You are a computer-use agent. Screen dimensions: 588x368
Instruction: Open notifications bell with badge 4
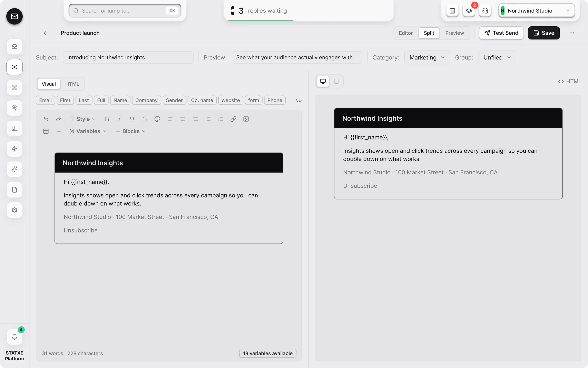[x=14, y=337]
